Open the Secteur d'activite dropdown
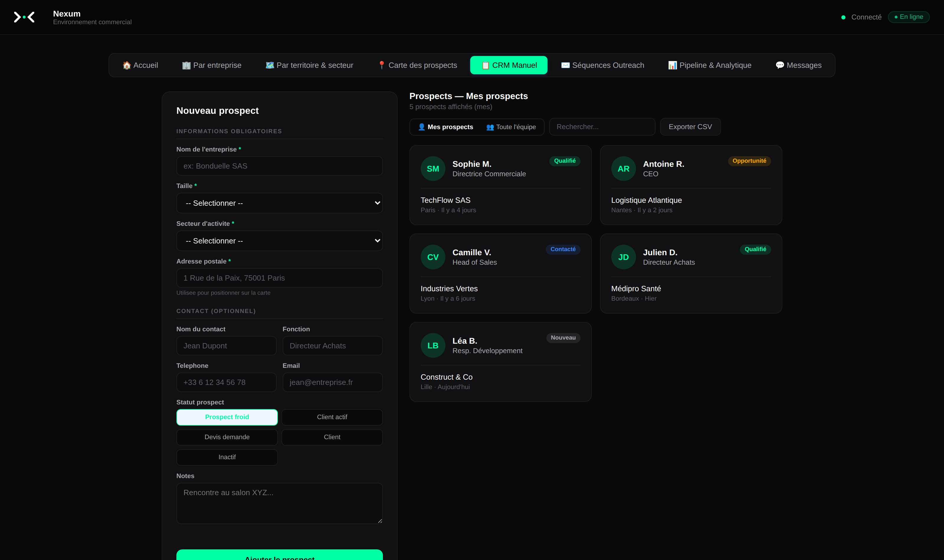Viewport: 944px width, 560px height. 279,241
